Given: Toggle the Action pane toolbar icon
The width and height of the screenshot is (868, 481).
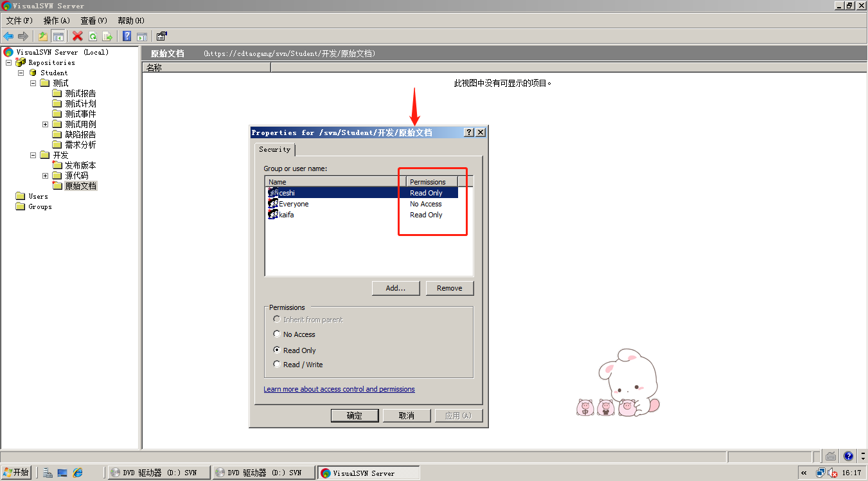Looking at the screenshot, I should click(142, 36).
